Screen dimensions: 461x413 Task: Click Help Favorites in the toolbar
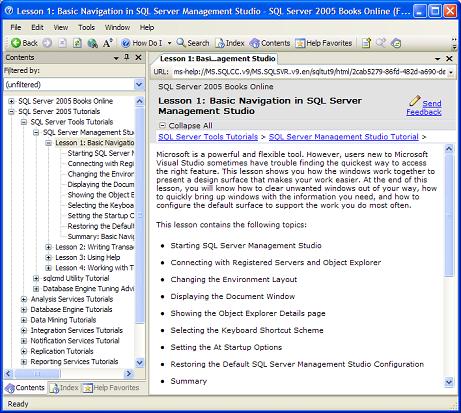(324, 43)
